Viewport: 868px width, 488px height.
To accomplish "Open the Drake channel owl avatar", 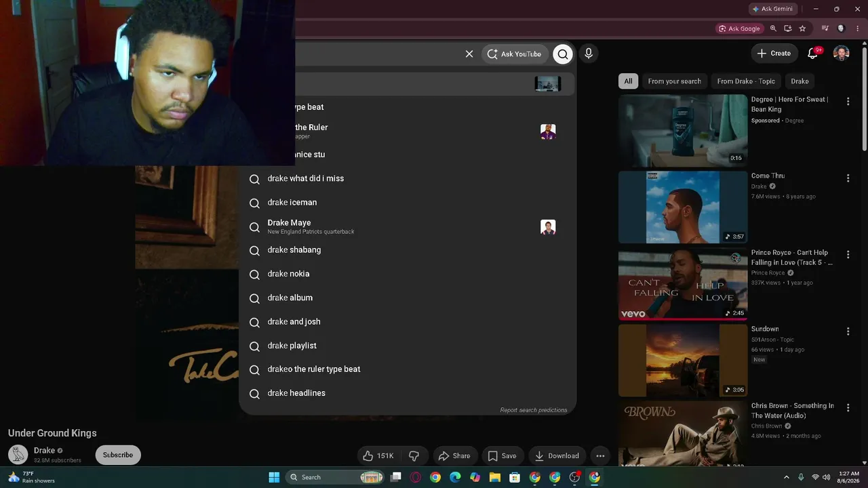I will coord(18,455).
